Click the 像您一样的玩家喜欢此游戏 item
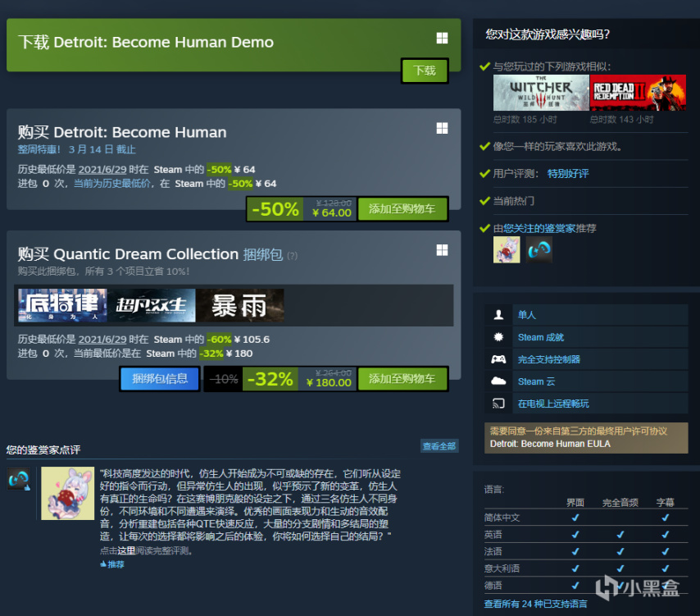The height and width of the screenshot is (616, 700). (557, 147)
